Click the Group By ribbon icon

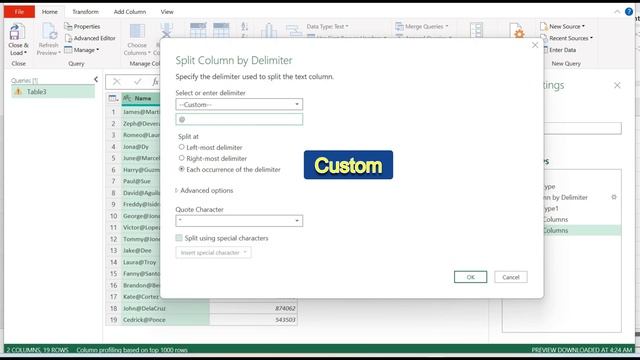[x=293, y=31]
